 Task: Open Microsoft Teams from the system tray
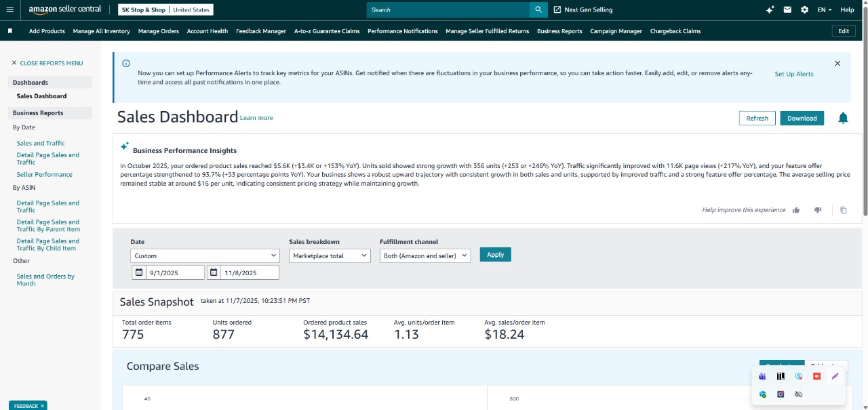(762, 376)
